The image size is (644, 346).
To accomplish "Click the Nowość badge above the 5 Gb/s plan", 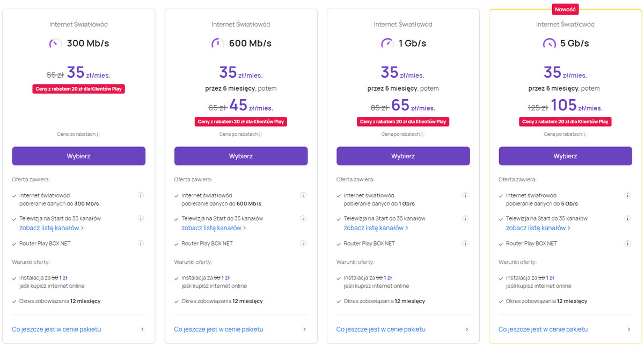I will click(566, 9).
